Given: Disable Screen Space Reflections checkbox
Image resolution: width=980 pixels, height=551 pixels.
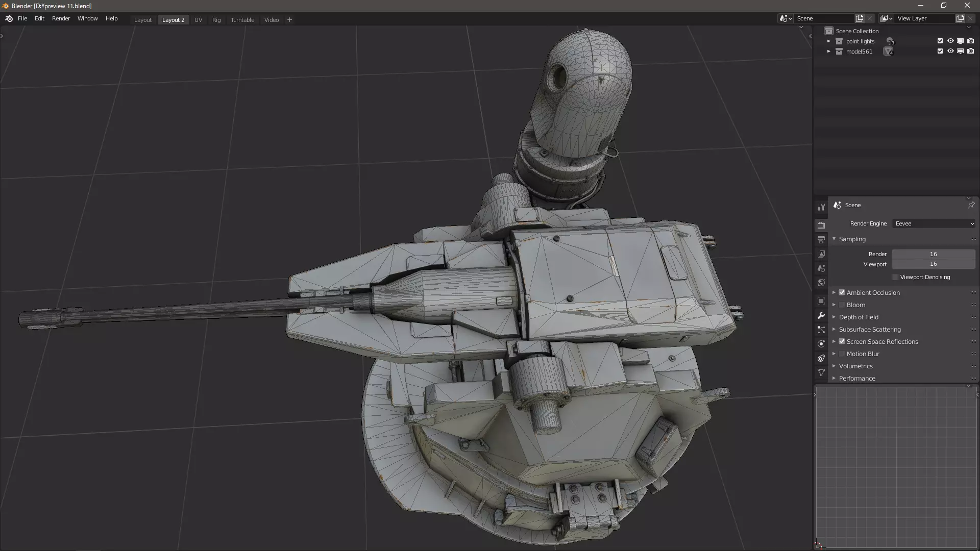Looking at the screenshot, I should (x=842, y=341).
